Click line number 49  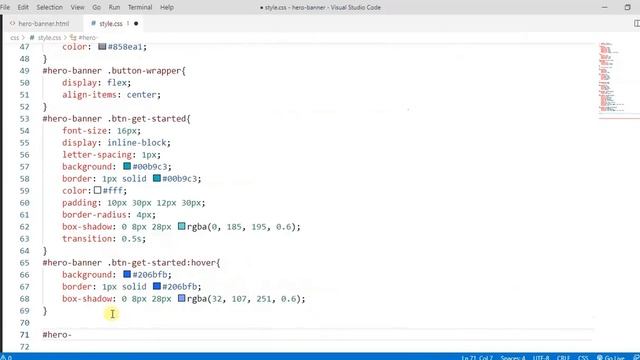click(x=24, y=71)
